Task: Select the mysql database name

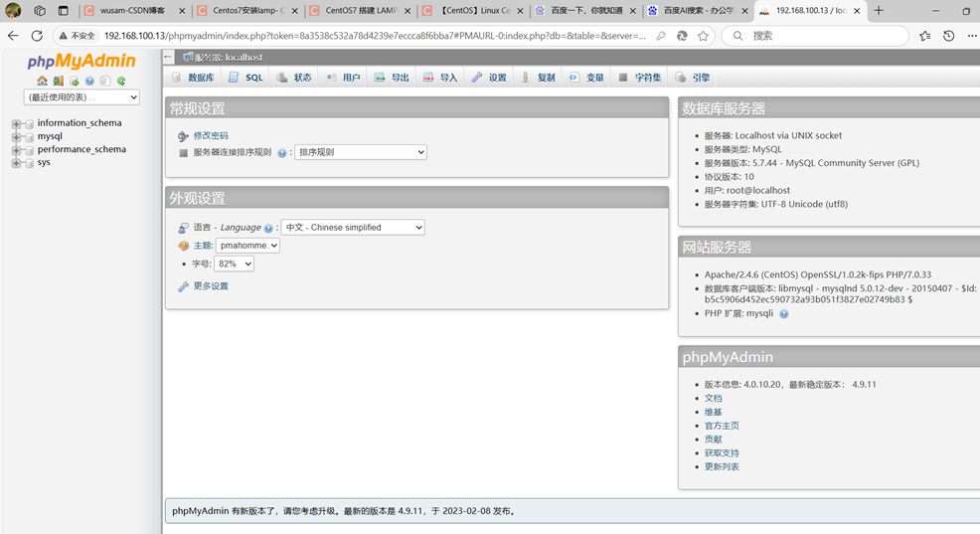Action: [50, 136]
